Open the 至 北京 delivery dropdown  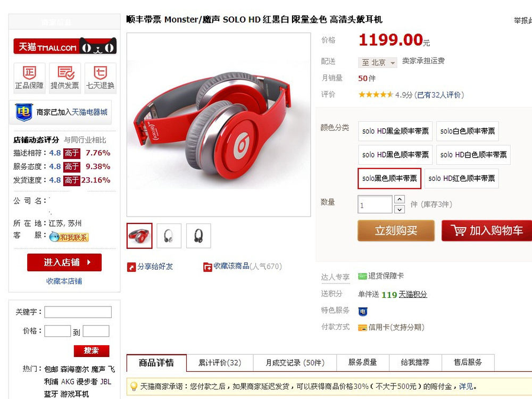click(x=378, y=62)
